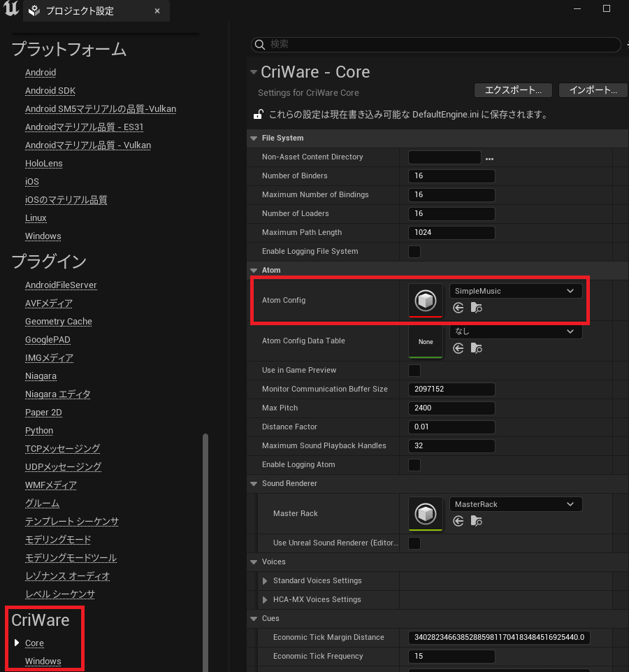Browse to Master Rack asset in Content Browser
The width and height of the screenshot is (629, 672).
point(477,521)
